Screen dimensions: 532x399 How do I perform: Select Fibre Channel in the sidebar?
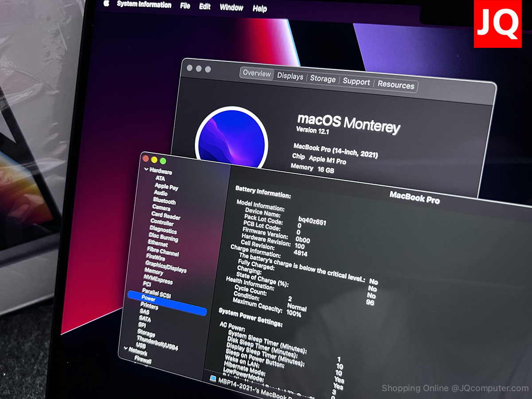point(163,252)
